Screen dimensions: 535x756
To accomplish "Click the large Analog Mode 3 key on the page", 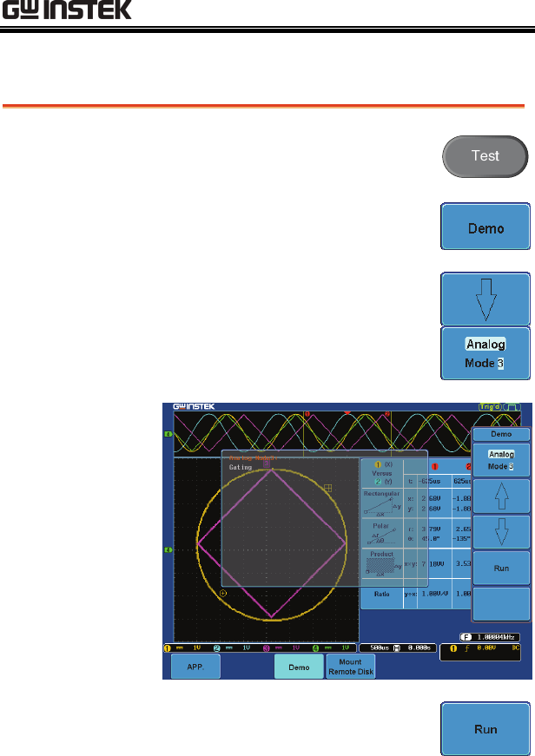I will 485,353.
